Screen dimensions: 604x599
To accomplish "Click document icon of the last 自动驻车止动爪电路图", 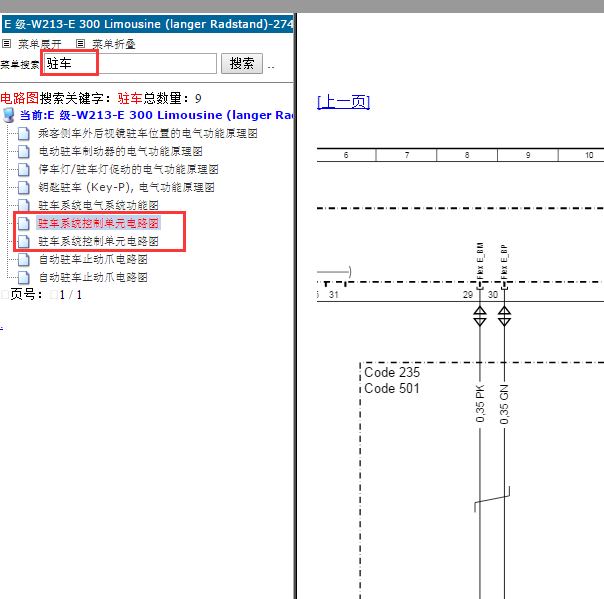I will pos(23,277).
